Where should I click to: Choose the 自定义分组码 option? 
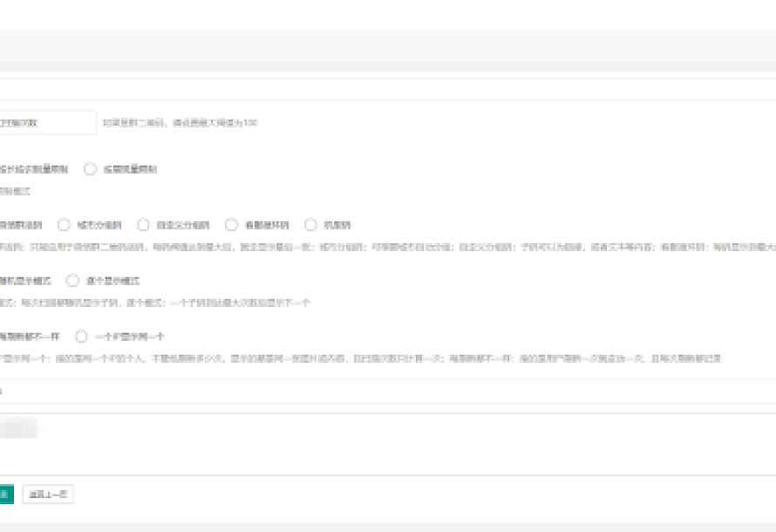click(143, 224)
